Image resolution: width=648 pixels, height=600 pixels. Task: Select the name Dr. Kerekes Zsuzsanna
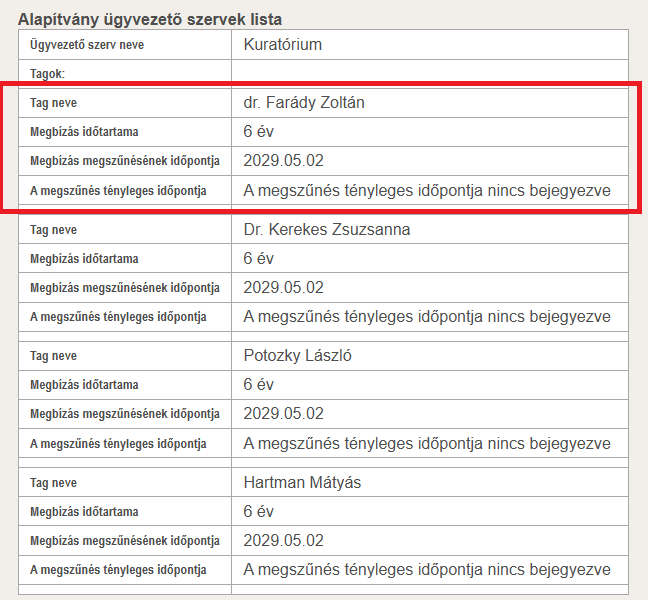coord(326,230)
